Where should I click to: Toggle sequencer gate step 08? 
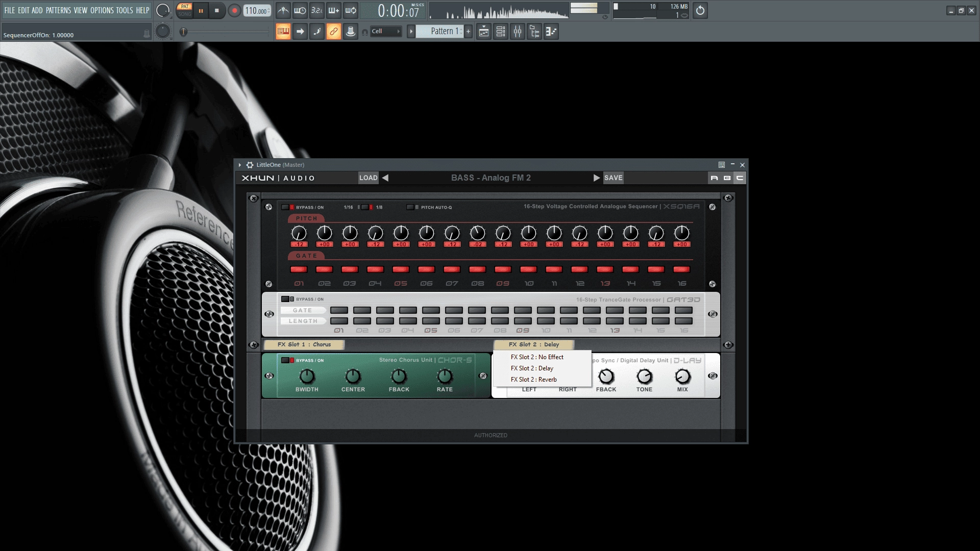click(477, 269)
